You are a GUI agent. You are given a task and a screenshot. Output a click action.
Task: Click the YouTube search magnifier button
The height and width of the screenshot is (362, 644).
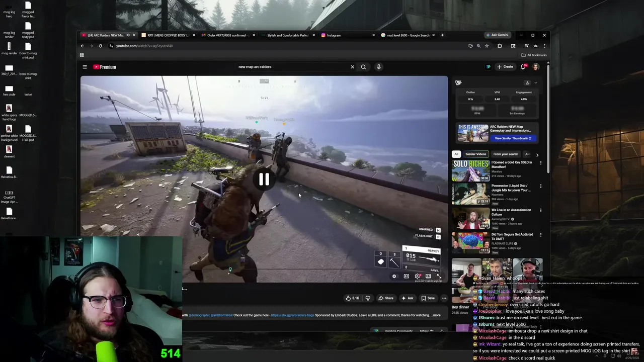tap(363, 67)
